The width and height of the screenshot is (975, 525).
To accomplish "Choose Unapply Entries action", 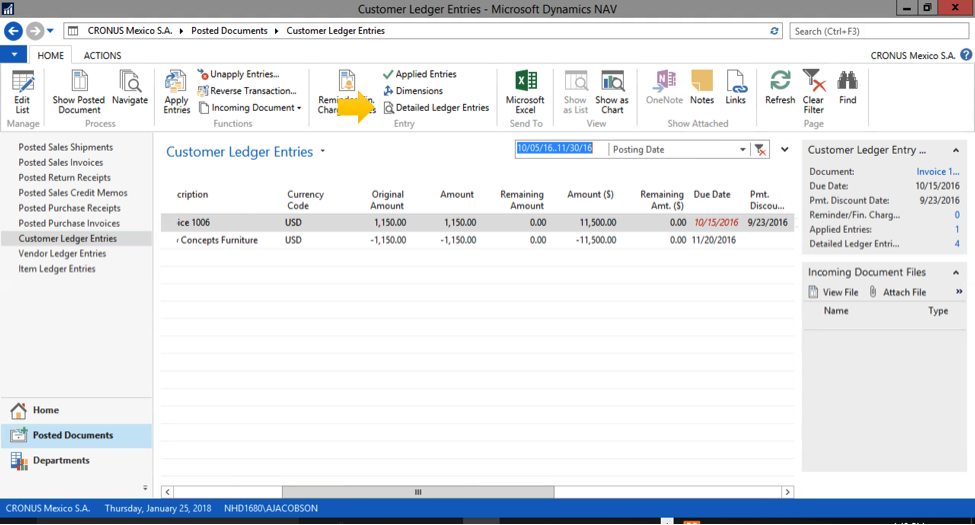I will click(x=239, y=74).
